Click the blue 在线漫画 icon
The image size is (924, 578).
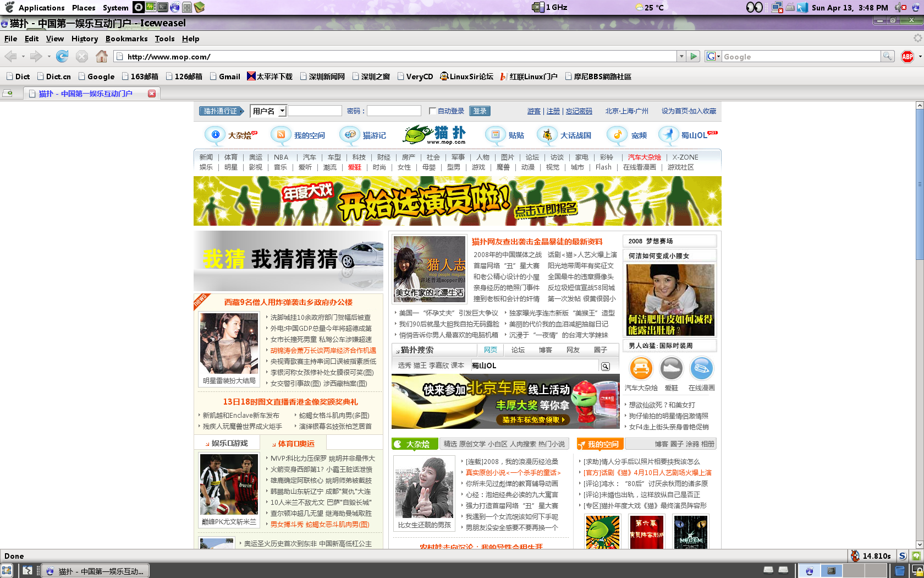tap(701, 368)
